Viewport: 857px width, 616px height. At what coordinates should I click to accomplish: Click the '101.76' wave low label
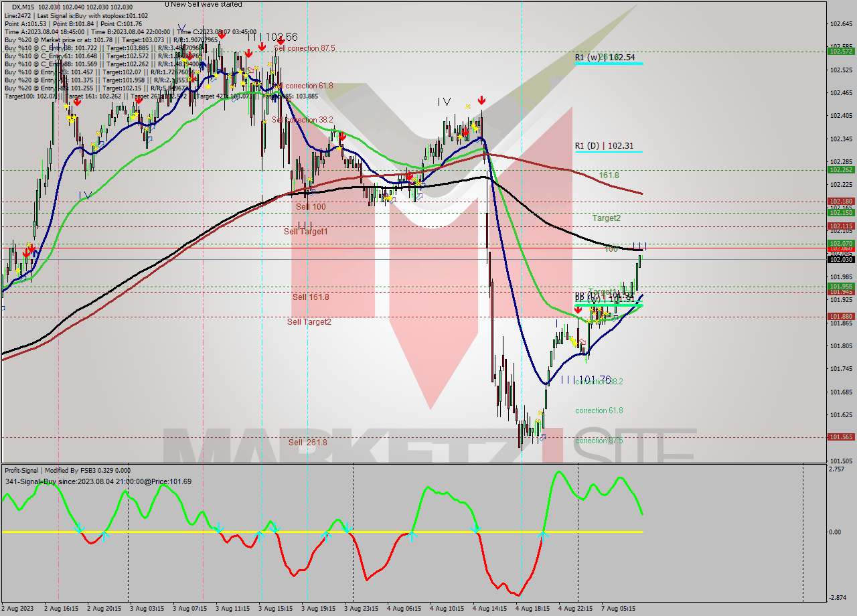595,379
